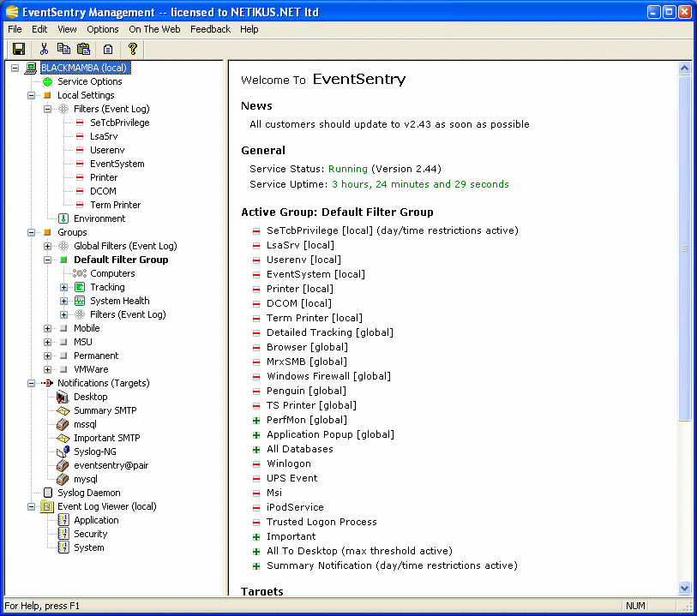Expand the Mobile group
This screenshot has height=616, width=697.
pyautogui.click(x=47, y=329)
